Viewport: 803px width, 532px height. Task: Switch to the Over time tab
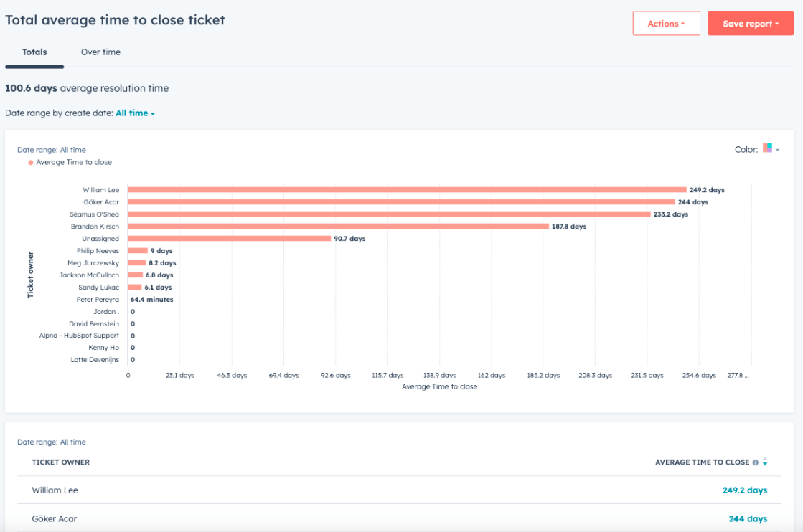(x=100, y=52)
